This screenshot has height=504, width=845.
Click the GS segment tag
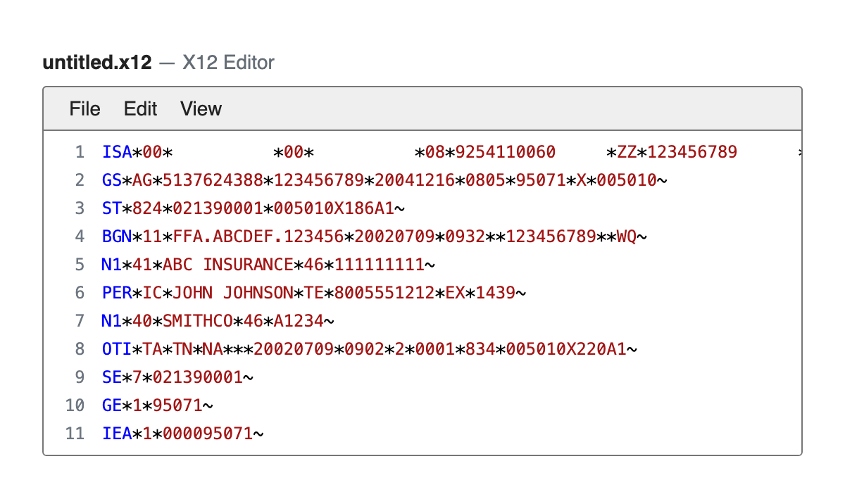tap(112, 180)
